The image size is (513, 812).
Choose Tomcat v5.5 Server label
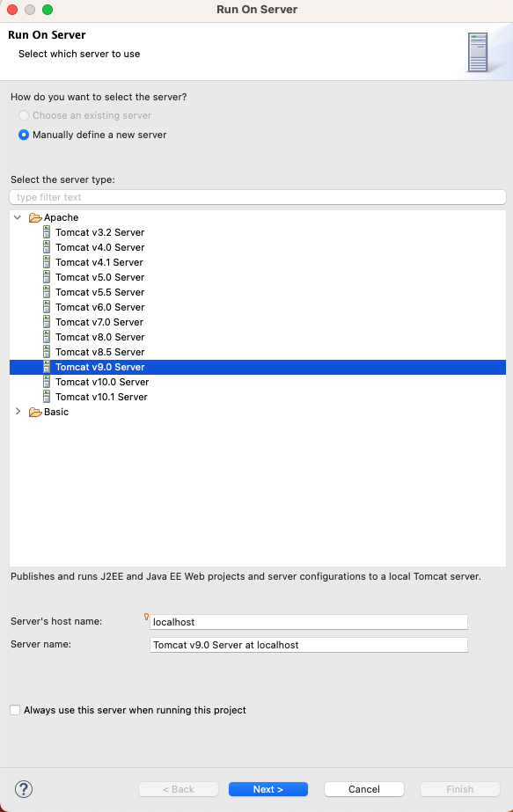tap(100, 293)
